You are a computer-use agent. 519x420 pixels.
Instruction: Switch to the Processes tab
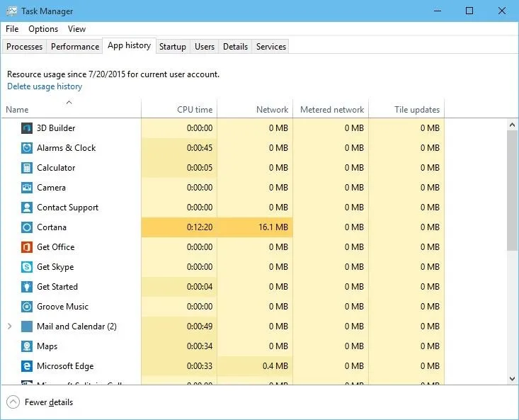point(25,46)
